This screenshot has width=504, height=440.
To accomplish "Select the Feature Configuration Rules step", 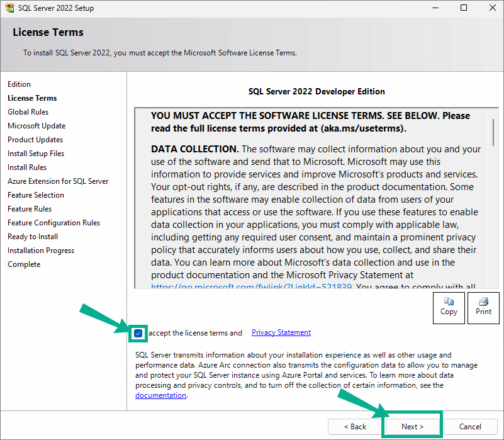I will tap(54, 223).
